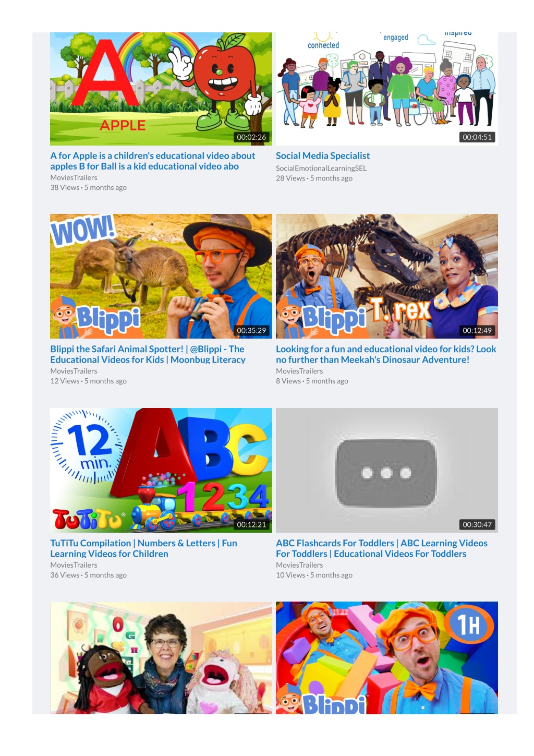Open the Blippi 1H video thumbnail
534x756 pixels.
click(387, 658)
